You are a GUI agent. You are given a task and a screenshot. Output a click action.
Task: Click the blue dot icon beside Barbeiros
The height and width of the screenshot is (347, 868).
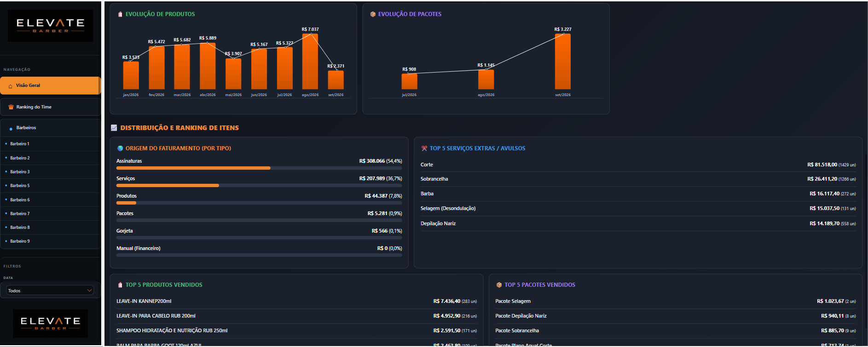11,129
